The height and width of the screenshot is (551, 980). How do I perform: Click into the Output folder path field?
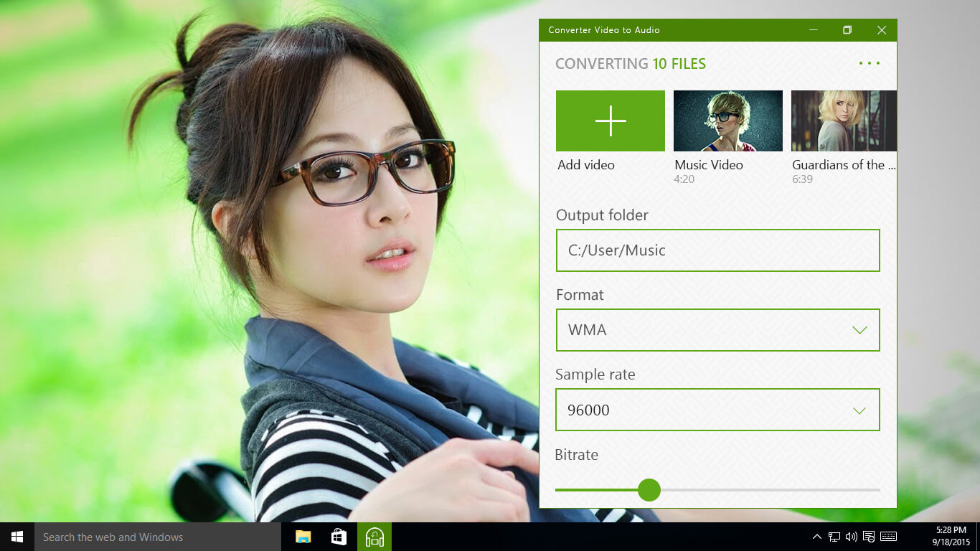pyautogui.click(x=718, y=250)
